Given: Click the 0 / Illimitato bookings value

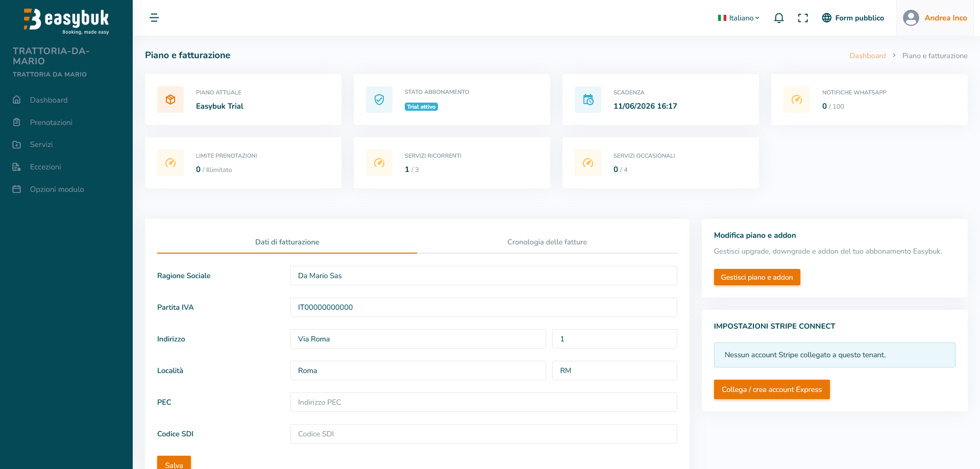Looking at the screenshot, I should pos(214,169).
